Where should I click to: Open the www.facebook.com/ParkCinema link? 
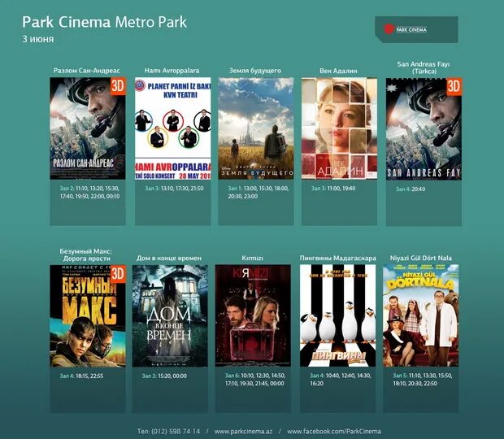point(334,432)
